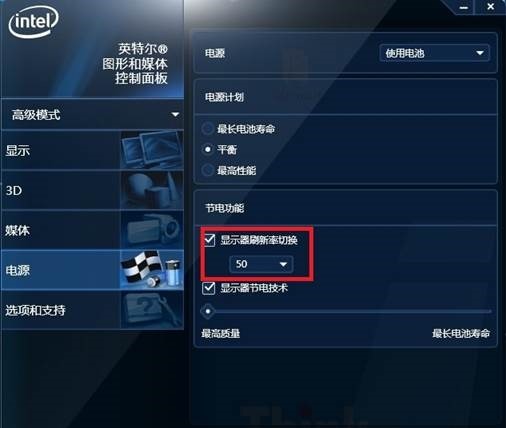Select the 3D shapes icon
This screenshot has width=506, height=428.
(152, 190)
